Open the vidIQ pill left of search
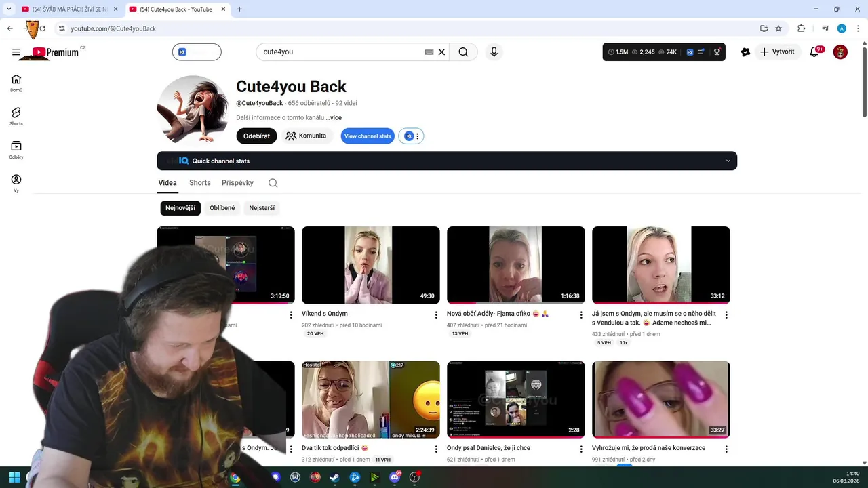The image size is (868, 488). point(197,52)
